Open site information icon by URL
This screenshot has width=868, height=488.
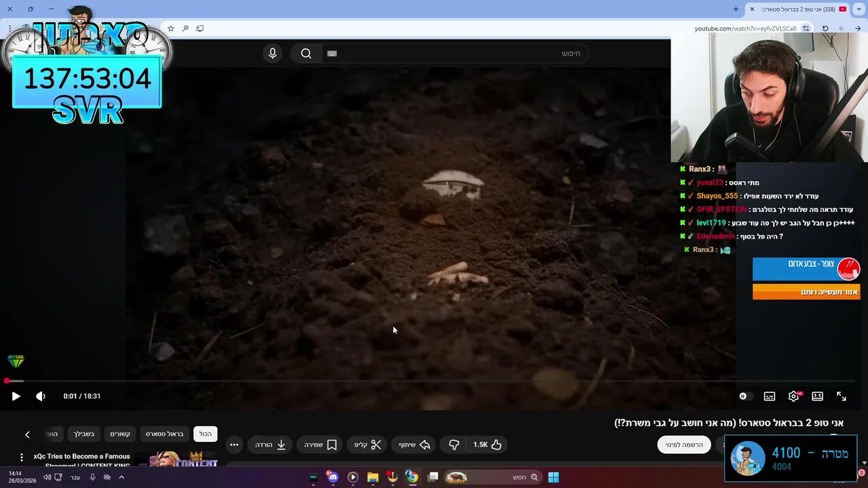pos(806,28)
